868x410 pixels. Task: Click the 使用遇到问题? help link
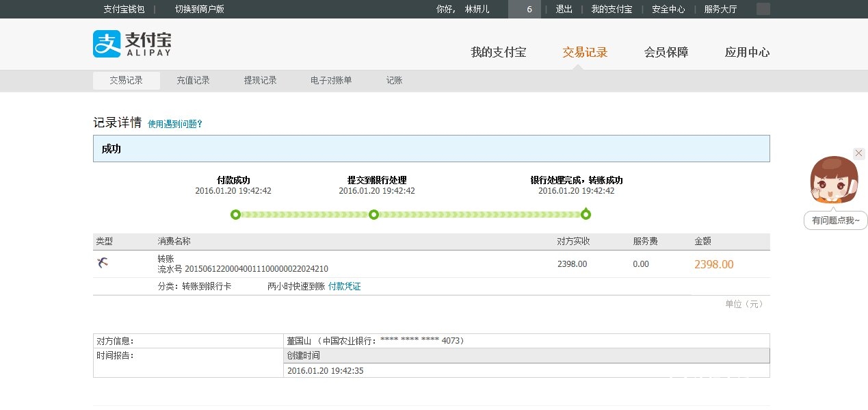pyautogui.click(x=175, y=125)
